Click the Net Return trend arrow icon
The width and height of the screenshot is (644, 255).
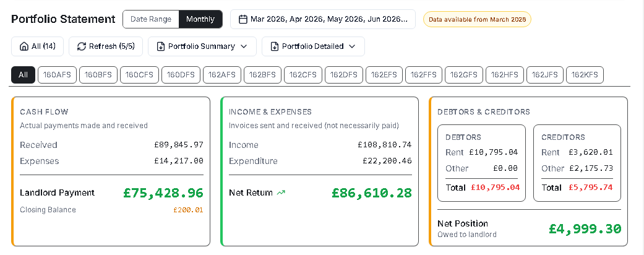(281, 192)
